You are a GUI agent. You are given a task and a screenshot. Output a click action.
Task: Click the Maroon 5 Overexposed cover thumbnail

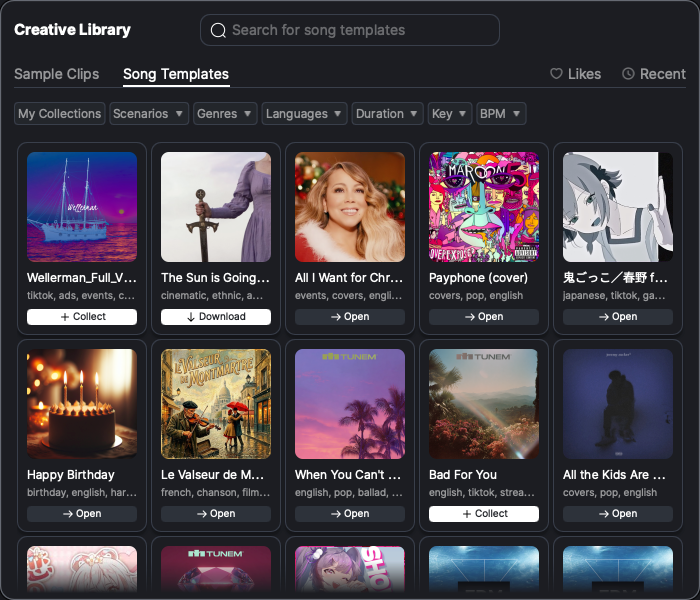pyautogui.click(x=484, y=207)
